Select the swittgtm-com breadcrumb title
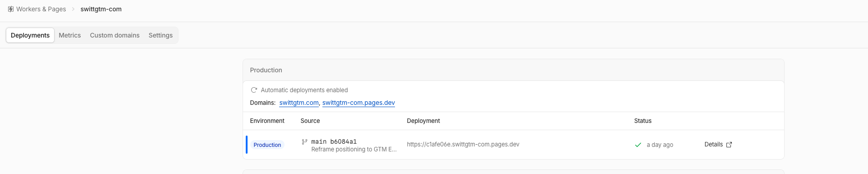 [101, 9]
